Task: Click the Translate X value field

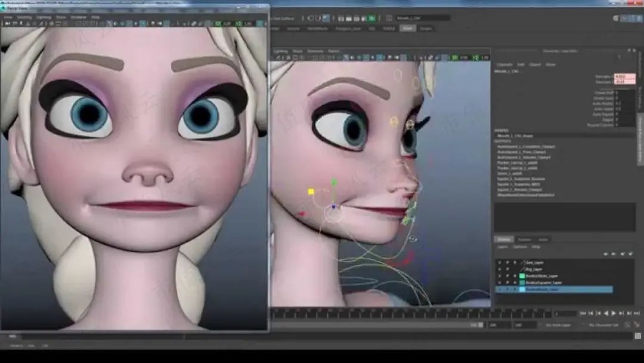Action: point(624,76)
